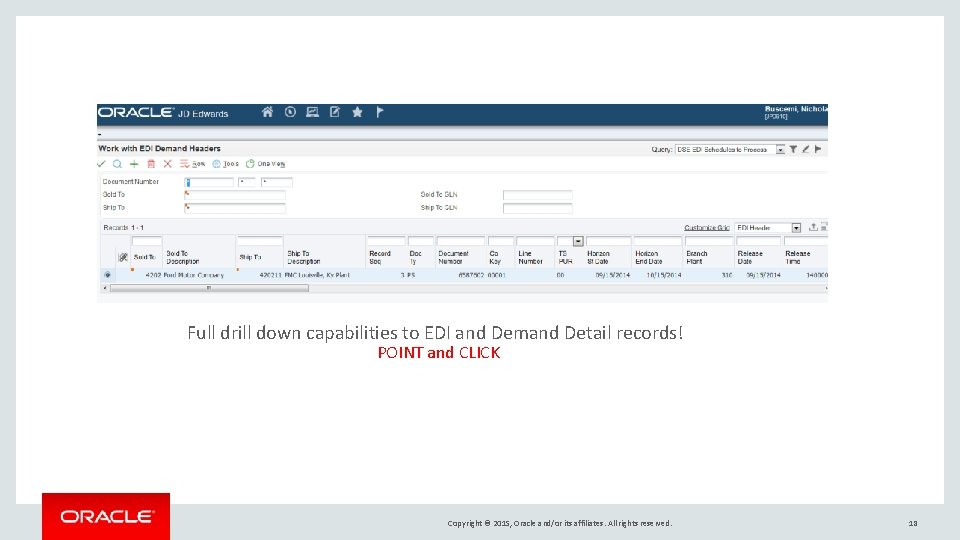Click the Branch Plant column filter field
Screen dimensions: 960x540
click(x=709, y=241)
